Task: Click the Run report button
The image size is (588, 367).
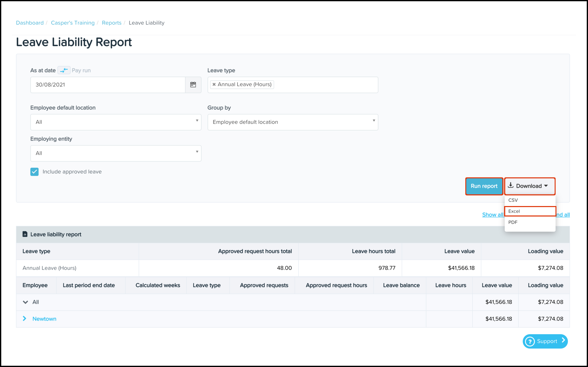Action: (484, 186)
